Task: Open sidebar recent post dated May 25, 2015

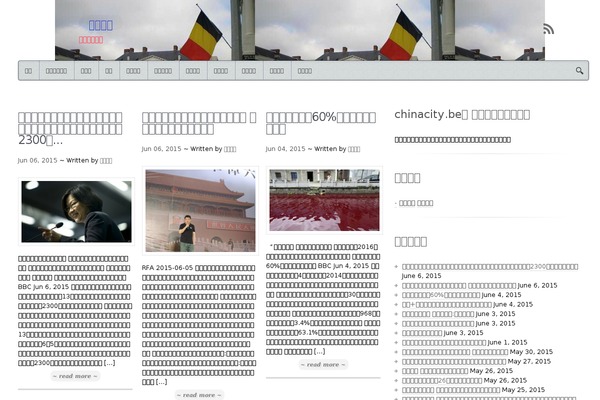Action: click(x=451, y=390)
